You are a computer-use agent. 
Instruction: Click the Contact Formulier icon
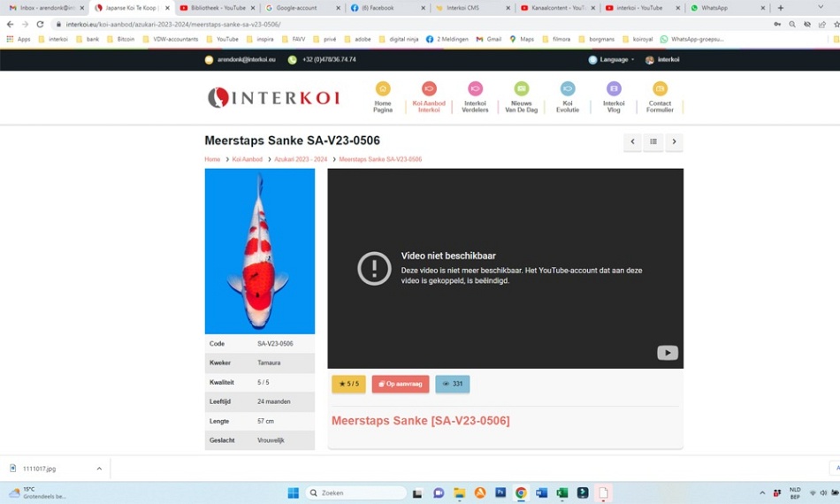(x=660, y=88)
